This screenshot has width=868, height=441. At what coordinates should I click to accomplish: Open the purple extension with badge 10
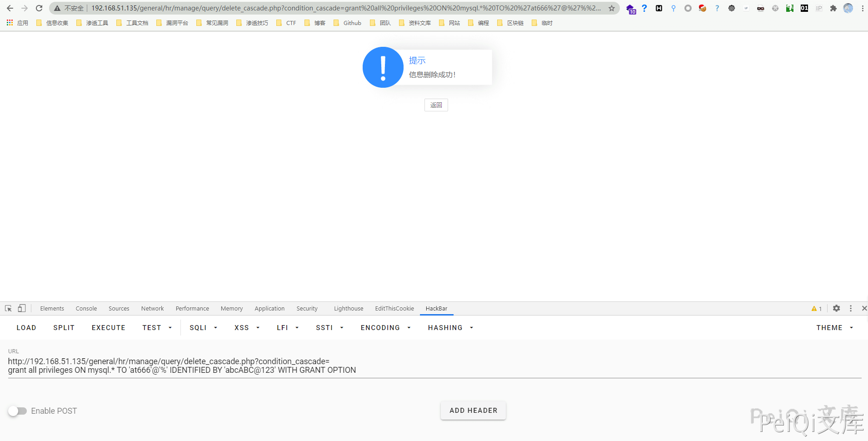(631, 9)
